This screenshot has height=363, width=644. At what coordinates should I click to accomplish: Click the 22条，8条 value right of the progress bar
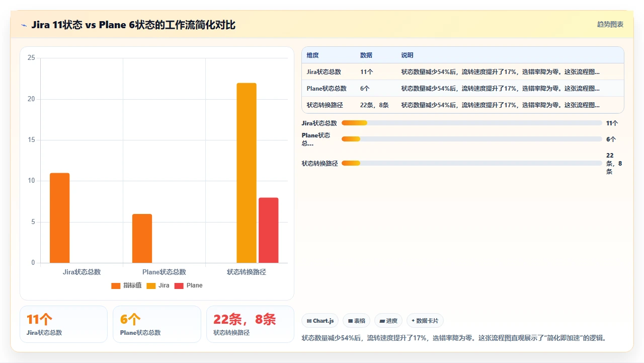coord(614,164)
